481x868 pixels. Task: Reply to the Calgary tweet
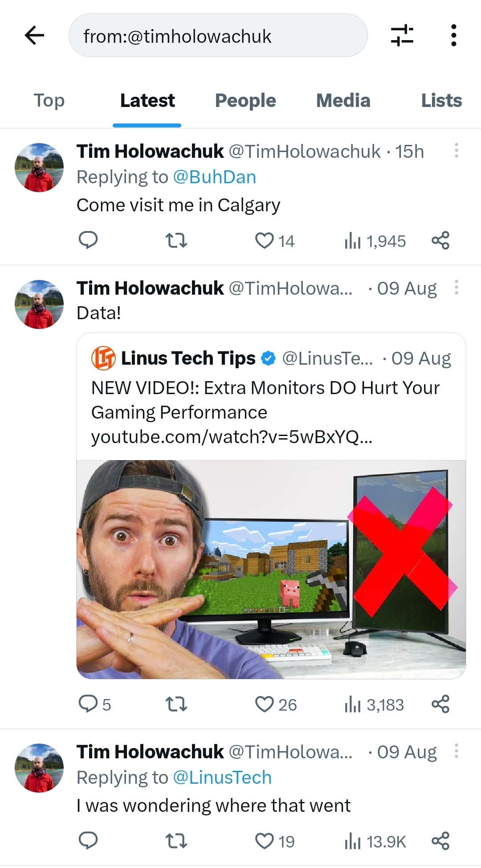[88, 240]
